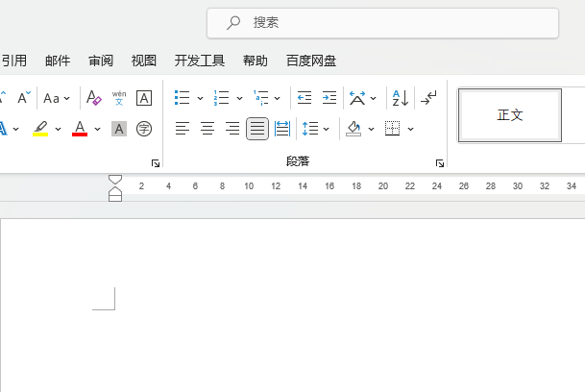
Task: Toggle show paragraph marks icon
Action: pos(428,98)
